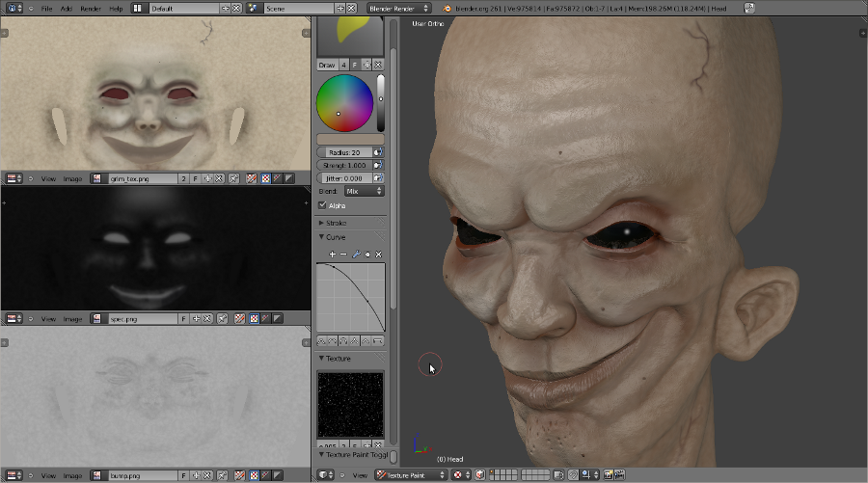Image resolution: width=868 pixels, height=483 pixels.
Task: Open the Blend mode dropdown set to Mix
Action: click(x=363, y=191)
